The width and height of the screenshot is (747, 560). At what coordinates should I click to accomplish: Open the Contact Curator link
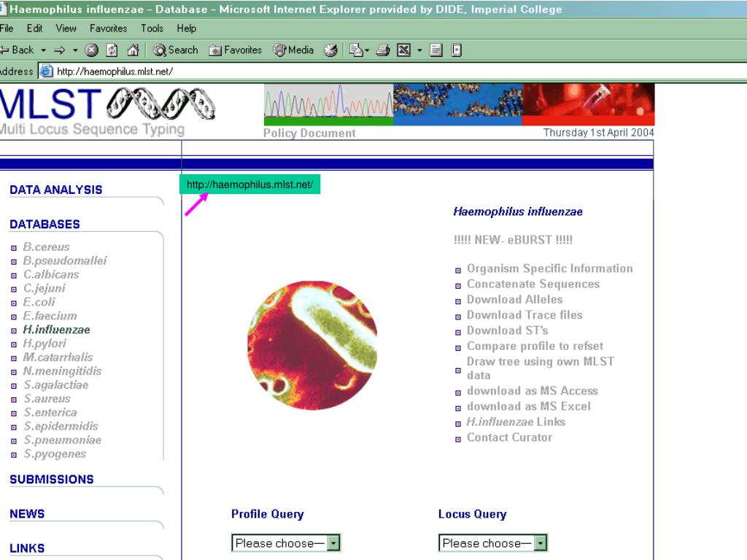click(509, 437)
